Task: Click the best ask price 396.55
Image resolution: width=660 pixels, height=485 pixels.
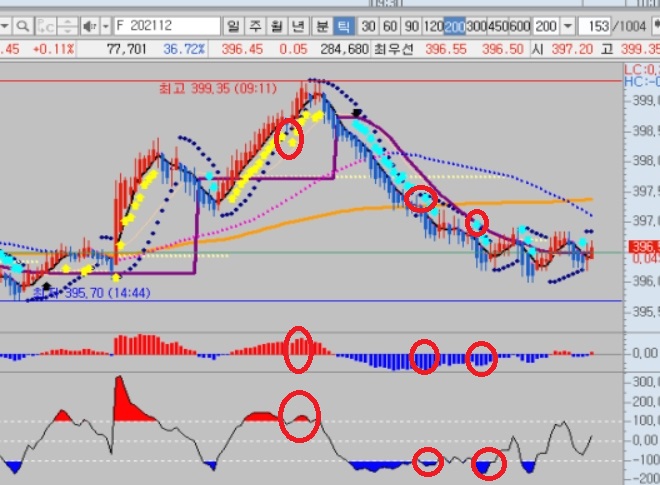Action: 446,50
